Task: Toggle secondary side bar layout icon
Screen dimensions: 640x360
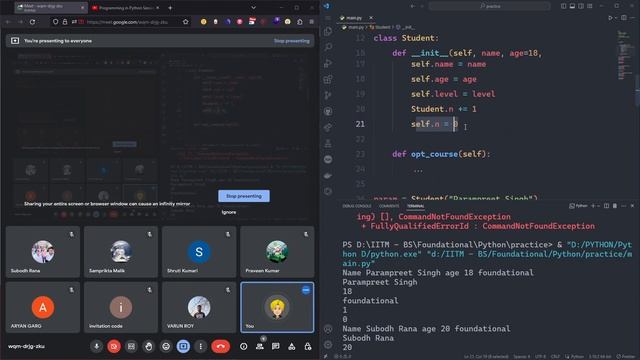Action: [581, 6]
